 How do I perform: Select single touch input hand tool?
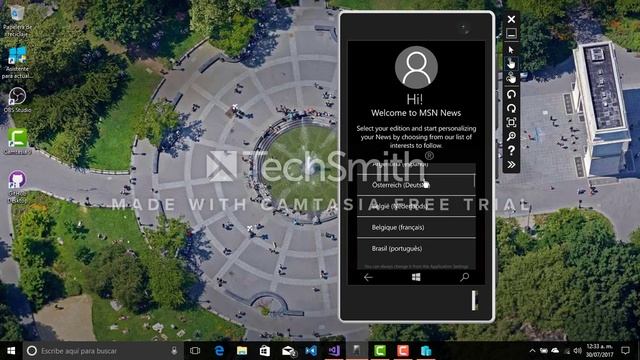pyautogui.click(x=511, y=64)
